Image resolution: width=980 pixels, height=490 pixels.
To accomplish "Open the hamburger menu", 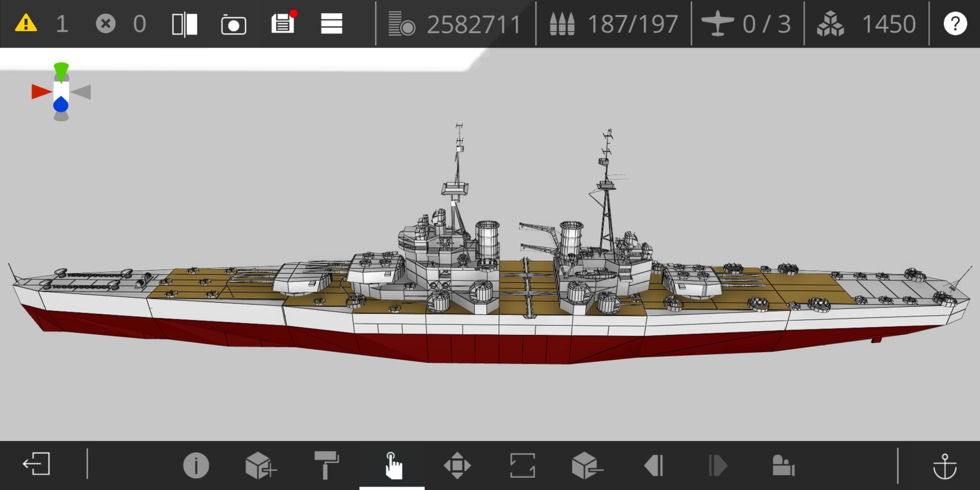I will [x=332, y=24].
